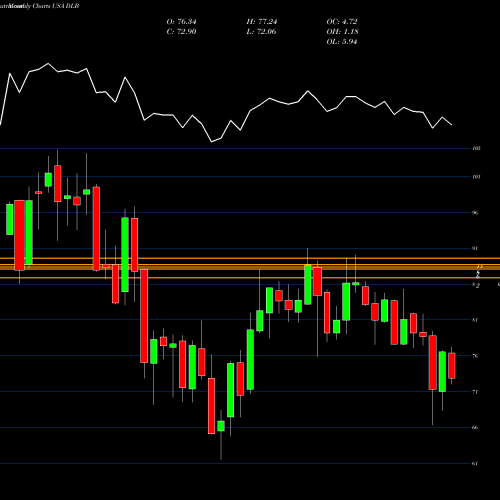The height and width of the screenshot is (500, 500).
Task: Click the 76 price axis label
Action: tap(475, 356)
